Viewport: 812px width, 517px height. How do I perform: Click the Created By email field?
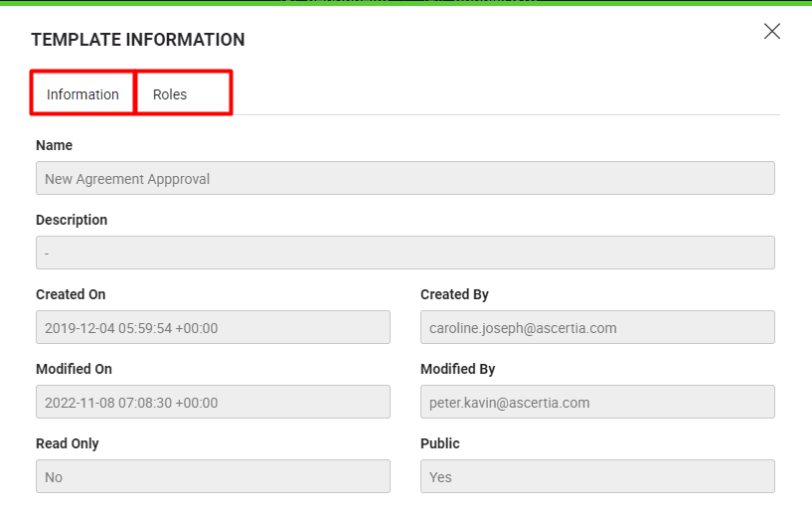[596, 327]
